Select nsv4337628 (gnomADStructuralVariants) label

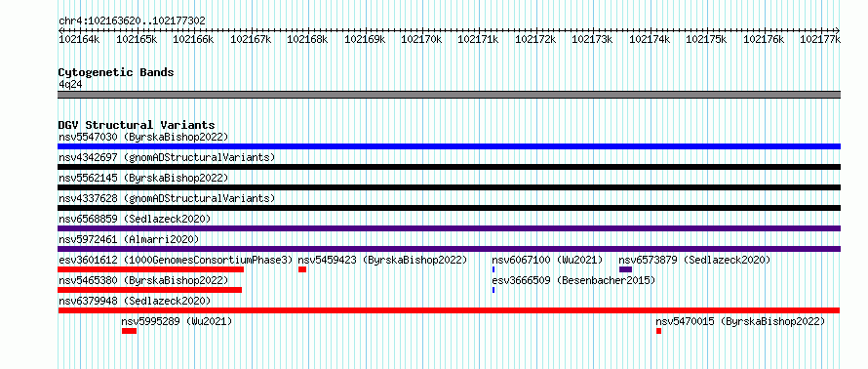167,198
